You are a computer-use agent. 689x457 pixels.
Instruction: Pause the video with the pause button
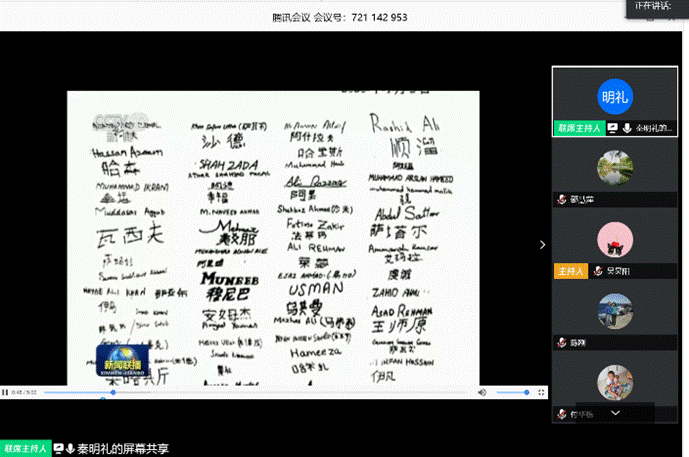(x=5, y=393)
